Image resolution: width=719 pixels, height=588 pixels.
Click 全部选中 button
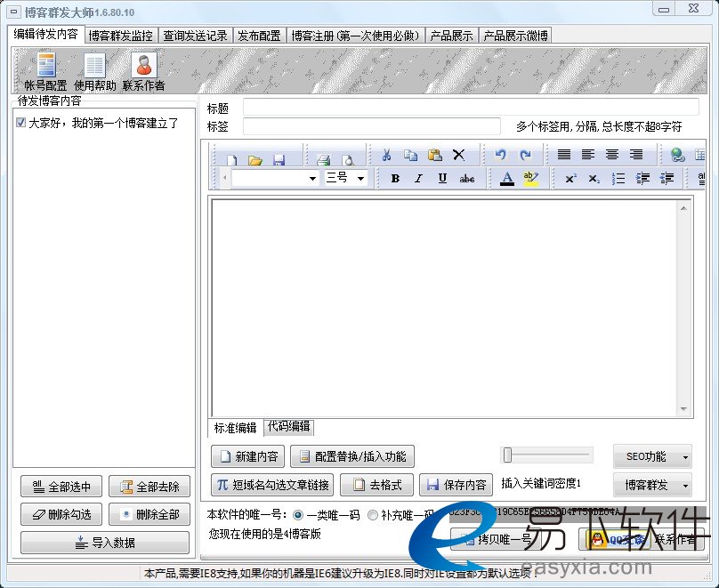click(61, 487)
